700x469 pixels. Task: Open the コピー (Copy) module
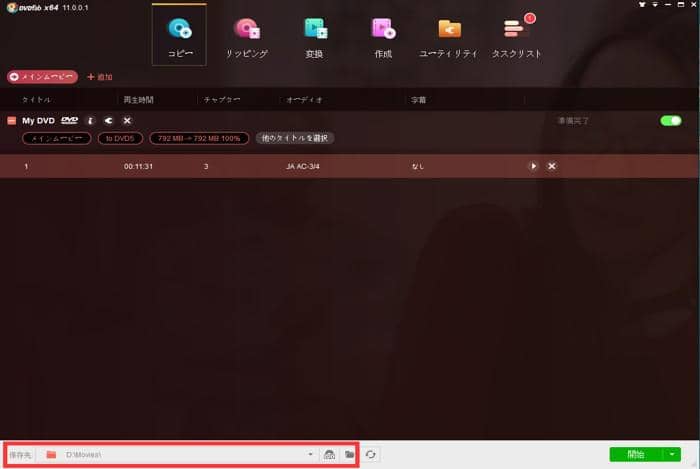179,35
